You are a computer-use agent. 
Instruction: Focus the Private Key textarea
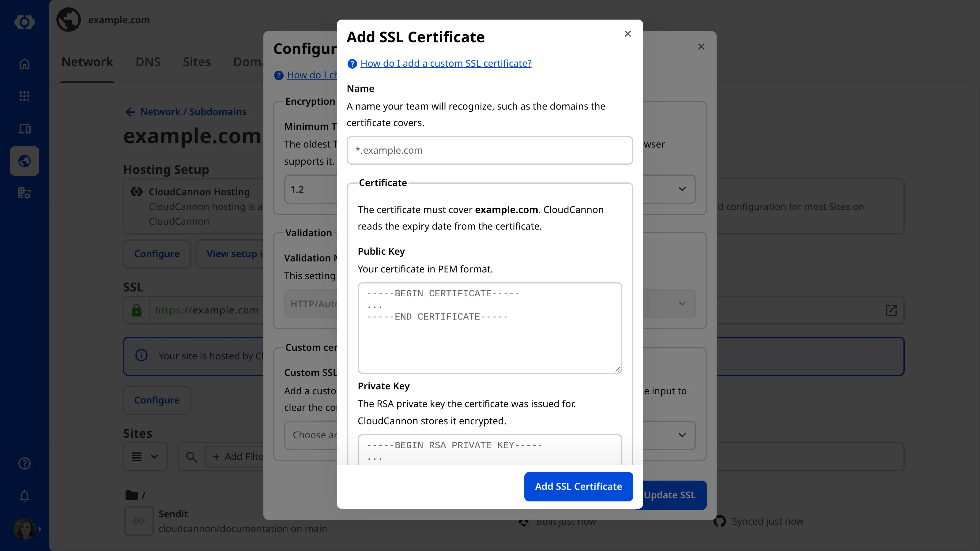[490, 449]
